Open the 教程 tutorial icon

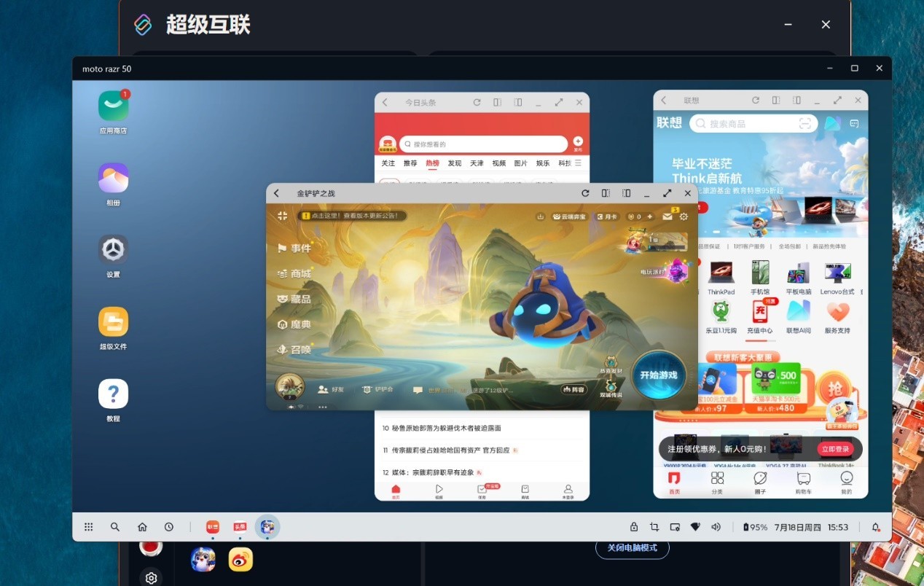(113, 394)
